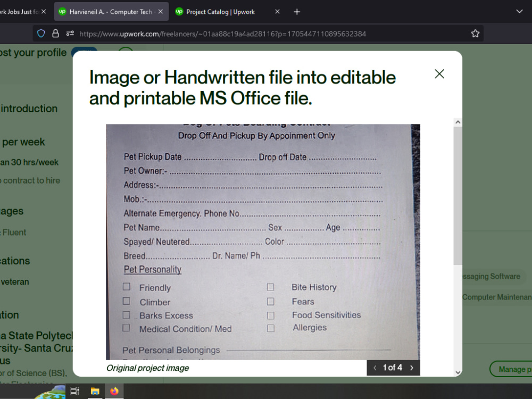The height and width of the screenshot is (399, 532).
Task: Open Firefox tracking protection shield icon
Action: 41,34
